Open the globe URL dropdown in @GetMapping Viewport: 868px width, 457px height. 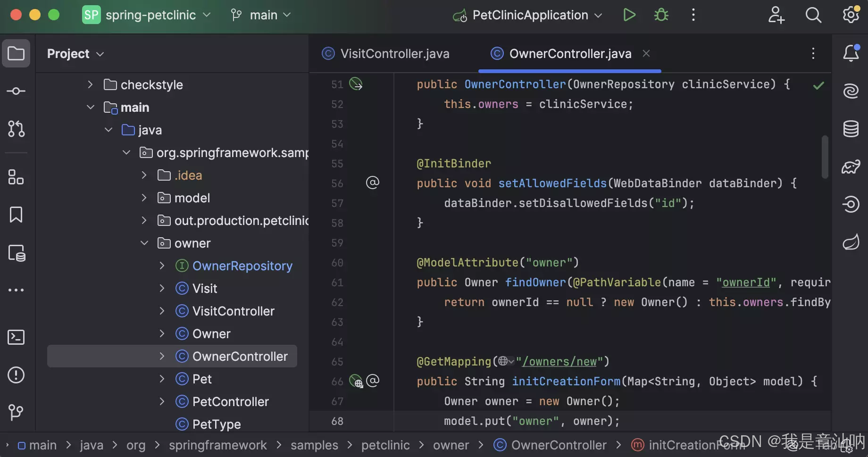506,361
